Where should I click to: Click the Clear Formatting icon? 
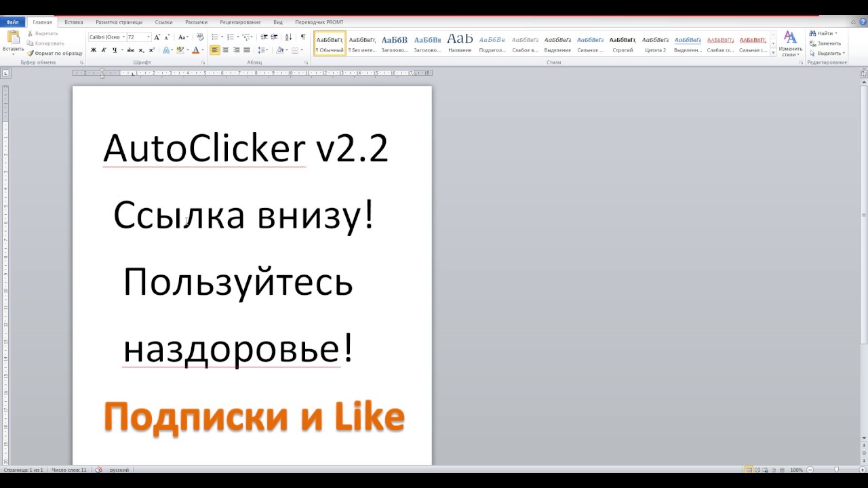click(200, 37)
